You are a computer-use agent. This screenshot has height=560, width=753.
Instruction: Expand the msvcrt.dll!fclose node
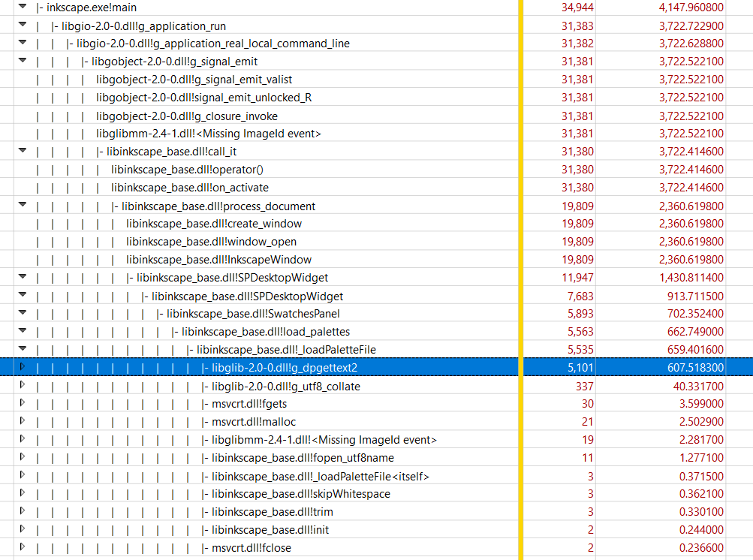(x=22, y=547)
